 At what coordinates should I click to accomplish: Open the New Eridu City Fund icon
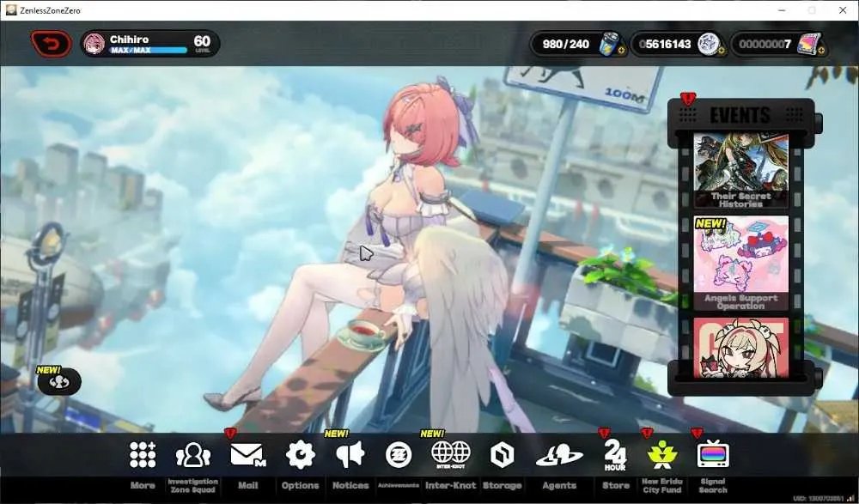pos(661,455)
